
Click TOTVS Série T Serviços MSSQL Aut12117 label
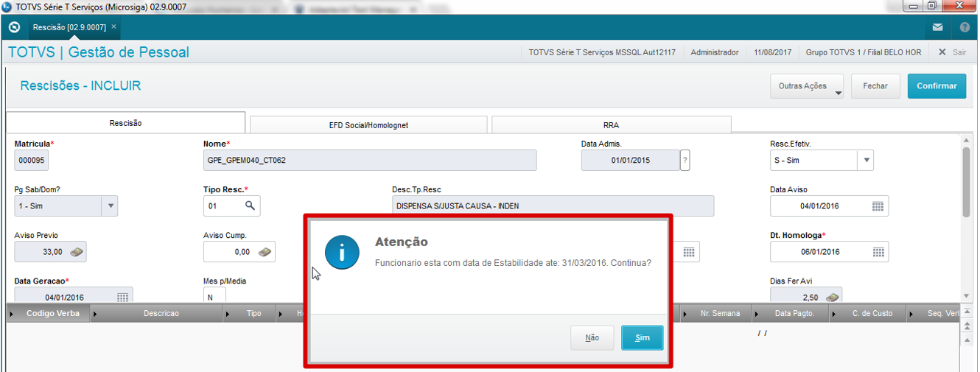tap(602, 52)
